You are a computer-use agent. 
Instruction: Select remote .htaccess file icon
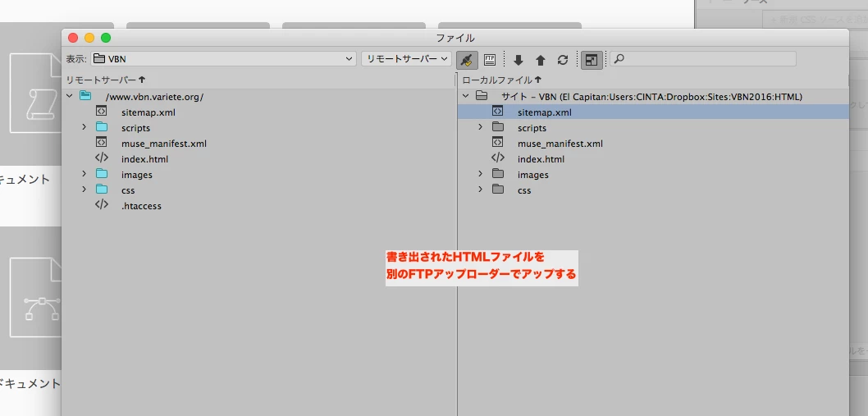click(x=101, y=204)
